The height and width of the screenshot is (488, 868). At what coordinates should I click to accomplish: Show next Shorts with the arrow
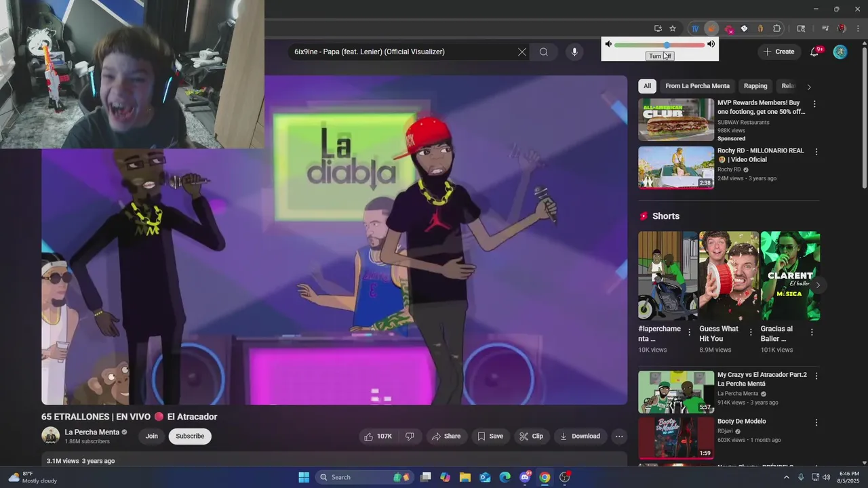coord(818,285)
